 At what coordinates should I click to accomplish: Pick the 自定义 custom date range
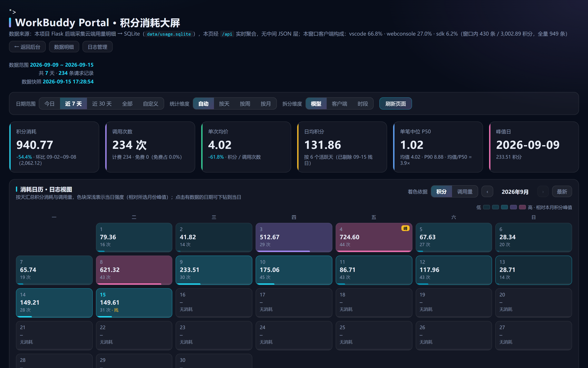point(150,104)
